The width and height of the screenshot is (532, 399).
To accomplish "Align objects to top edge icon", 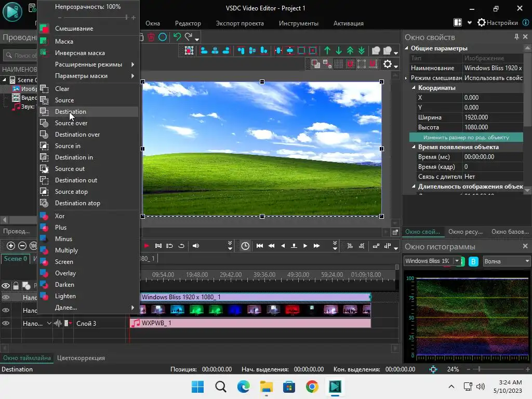I will [x=241, y=50].
